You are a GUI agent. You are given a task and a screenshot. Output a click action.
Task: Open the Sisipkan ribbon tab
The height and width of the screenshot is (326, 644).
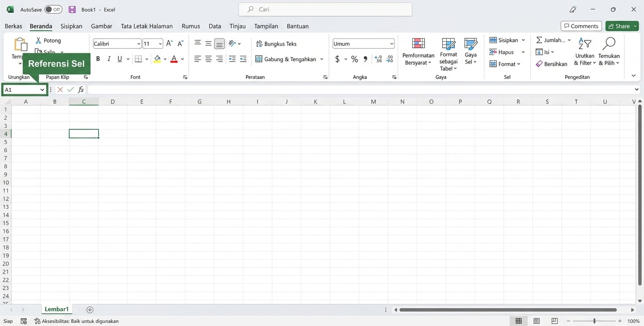pyautogui.click(x=71, y=26)
